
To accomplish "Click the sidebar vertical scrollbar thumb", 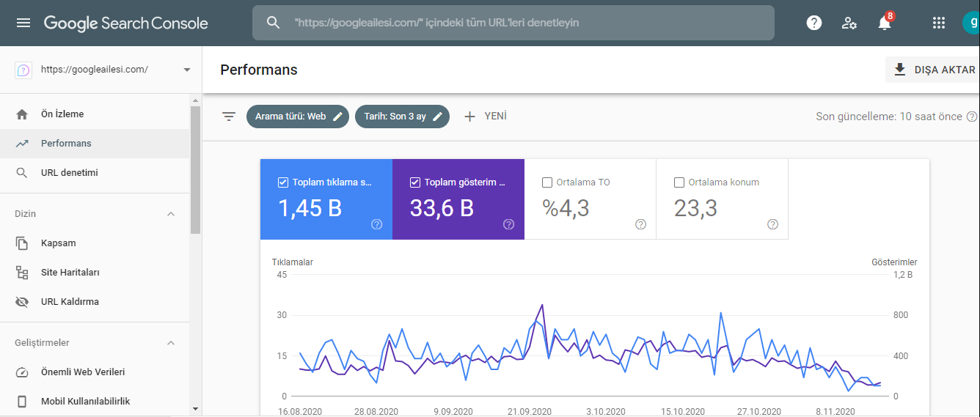I will pos(195,170).
